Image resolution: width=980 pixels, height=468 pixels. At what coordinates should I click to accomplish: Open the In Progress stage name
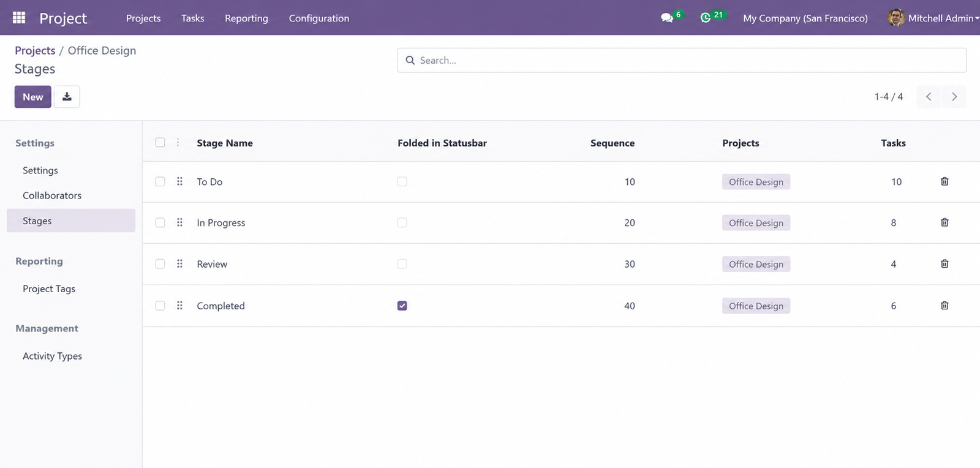tap(221, 223)
